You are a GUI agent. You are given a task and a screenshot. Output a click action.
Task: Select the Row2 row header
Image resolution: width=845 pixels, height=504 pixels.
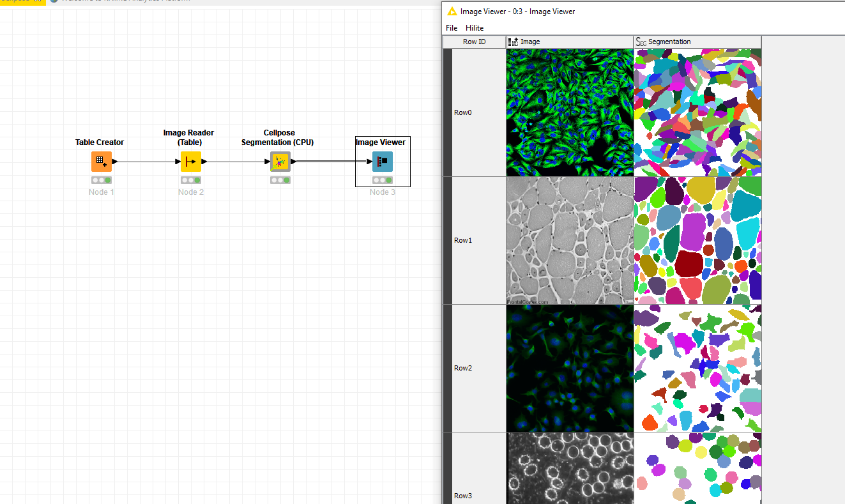click(474, 368)
